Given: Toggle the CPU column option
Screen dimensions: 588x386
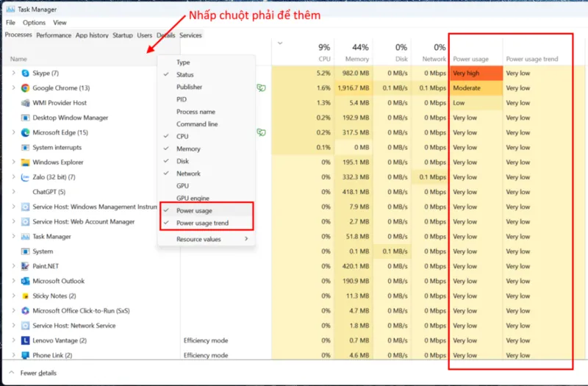Looking at the screenshot, I should click(207, 136).
